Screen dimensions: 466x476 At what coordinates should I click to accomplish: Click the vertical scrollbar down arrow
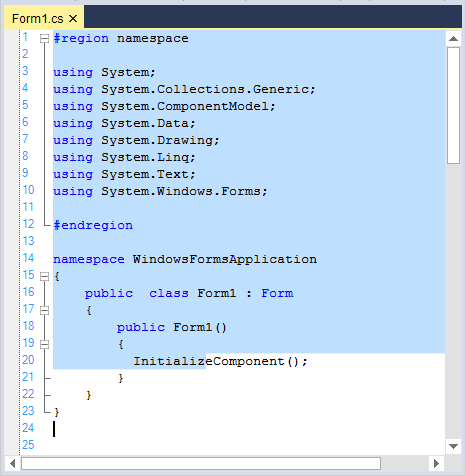[453, 446]
